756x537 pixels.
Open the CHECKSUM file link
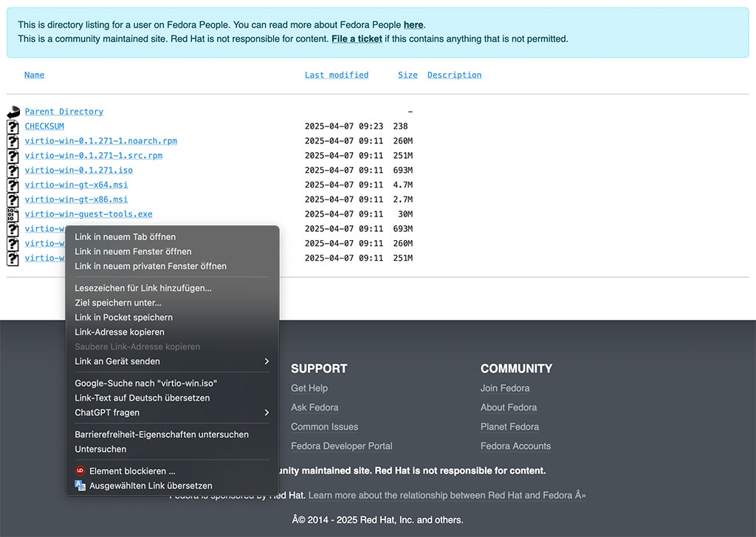point(44,126)
